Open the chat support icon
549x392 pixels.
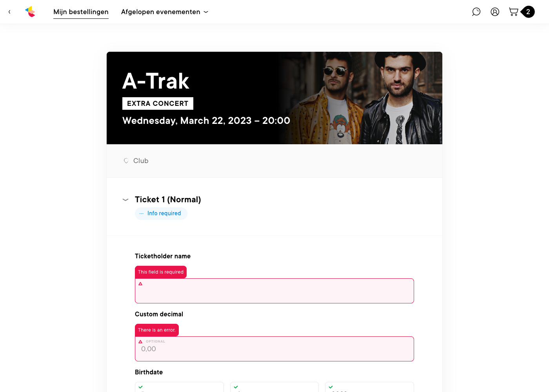coord(476,12)
